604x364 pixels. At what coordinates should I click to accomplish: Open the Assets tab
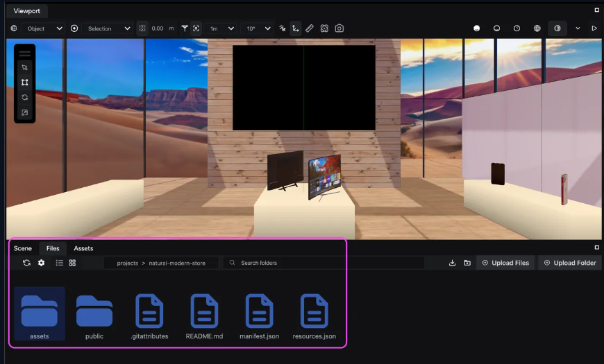83,248
